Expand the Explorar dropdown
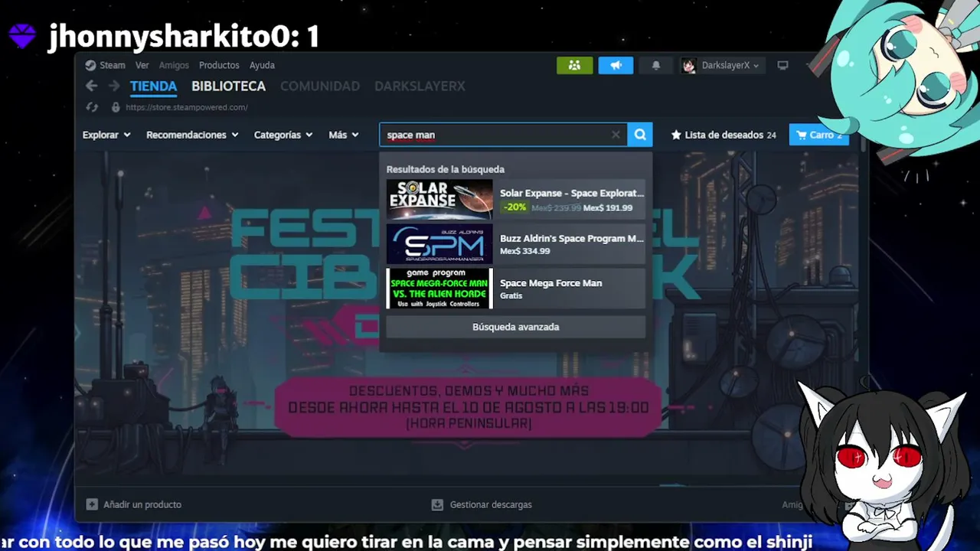 point(106,135)
